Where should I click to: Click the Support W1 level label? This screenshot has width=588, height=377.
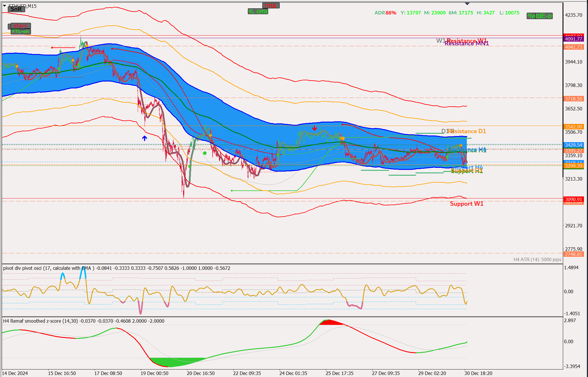tap(467, 204)
